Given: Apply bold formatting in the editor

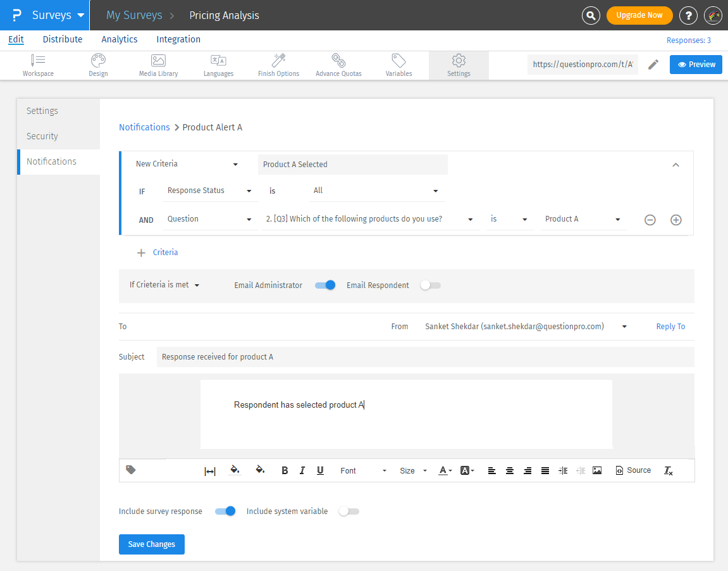Looking at the screenshot, I should (x=285, y=470).
